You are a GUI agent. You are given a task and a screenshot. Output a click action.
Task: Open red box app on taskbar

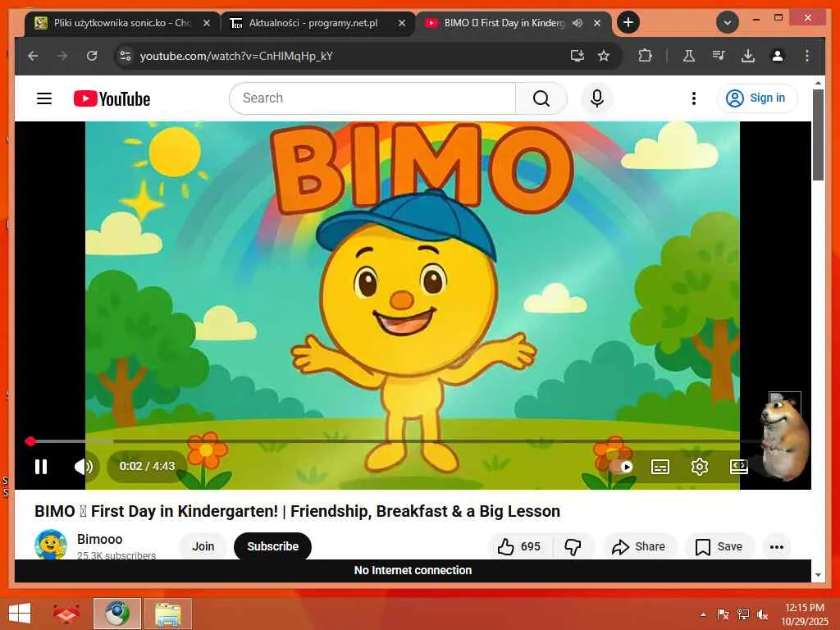click(66, 614)
